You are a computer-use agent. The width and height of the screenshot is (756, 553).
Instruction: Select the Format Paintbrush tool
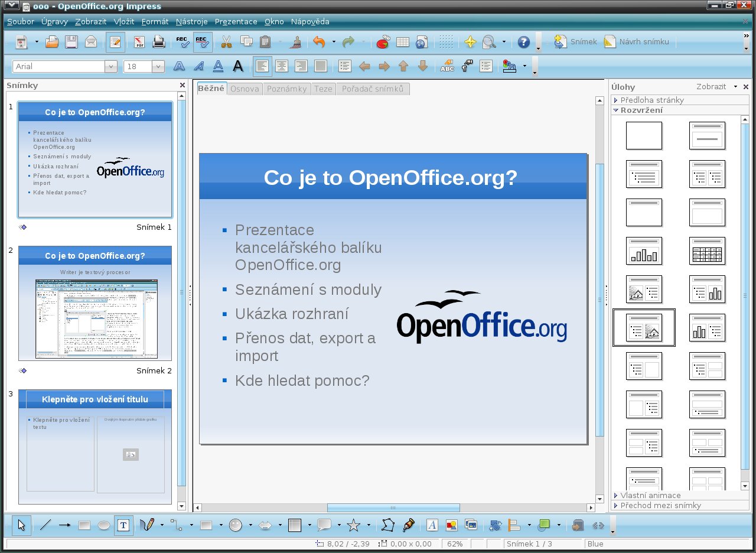point(297,42)
